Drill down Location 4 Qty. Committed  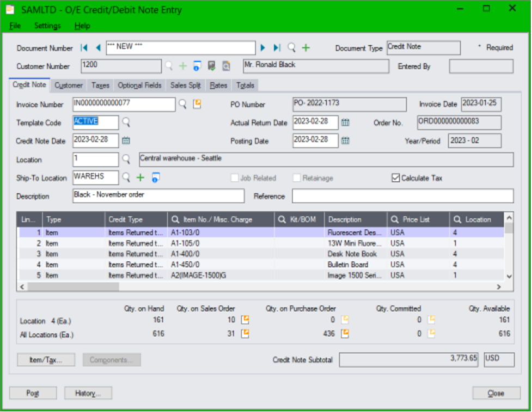point(431,319)
